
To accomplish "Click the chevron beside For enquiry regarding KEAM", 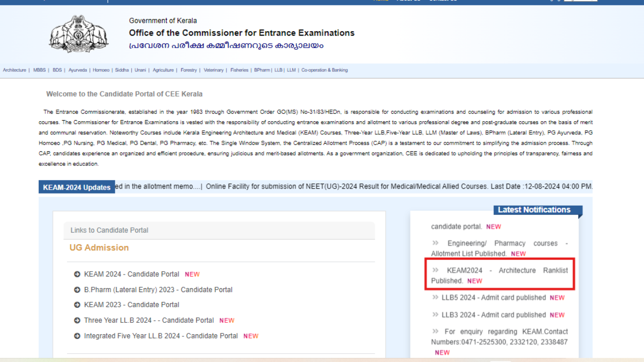I will (436, 331).
